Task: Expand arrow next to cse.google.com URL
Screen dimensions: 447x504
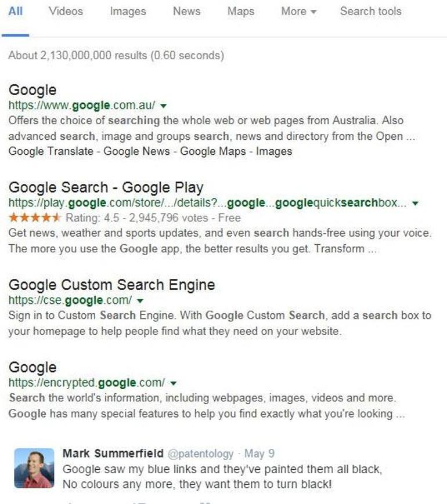Action: pos(140,300)
